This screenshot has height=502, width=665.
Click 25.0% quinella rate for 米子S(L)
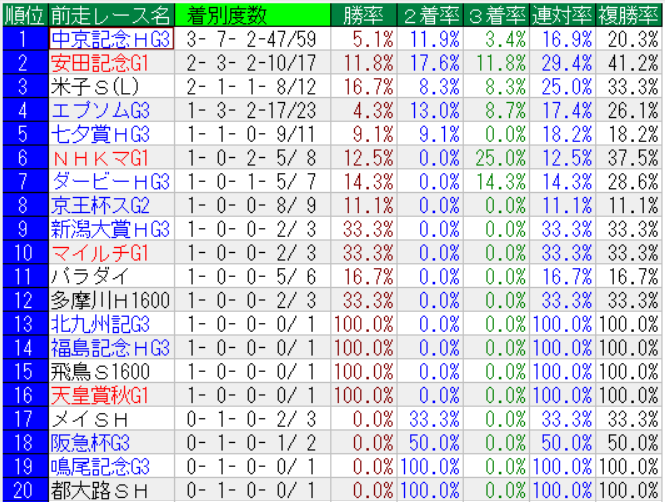(x=567, y=87)
